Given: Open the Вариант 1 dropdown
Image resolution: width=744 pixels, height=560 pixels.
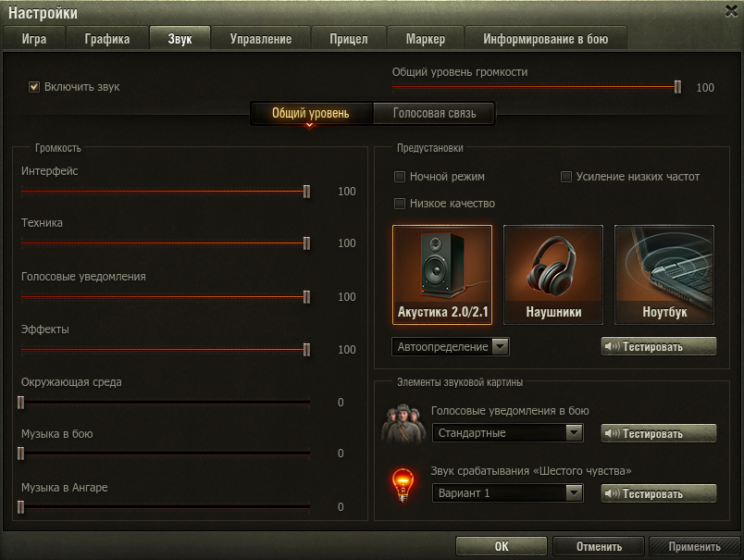Looking at the screenshot, I should 508,493.
